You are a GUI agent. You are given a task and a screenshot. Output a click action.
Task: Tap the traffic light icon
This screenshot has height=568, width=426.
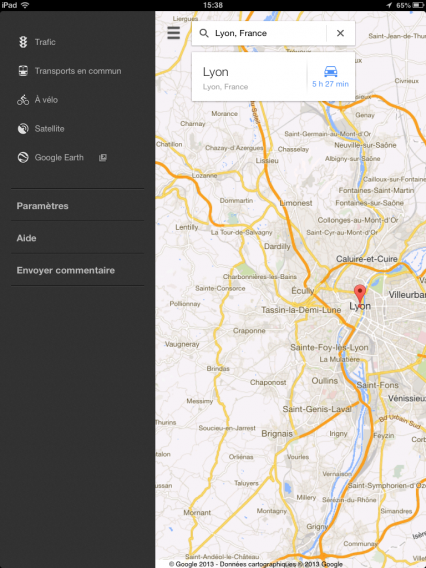coord(23,42)
